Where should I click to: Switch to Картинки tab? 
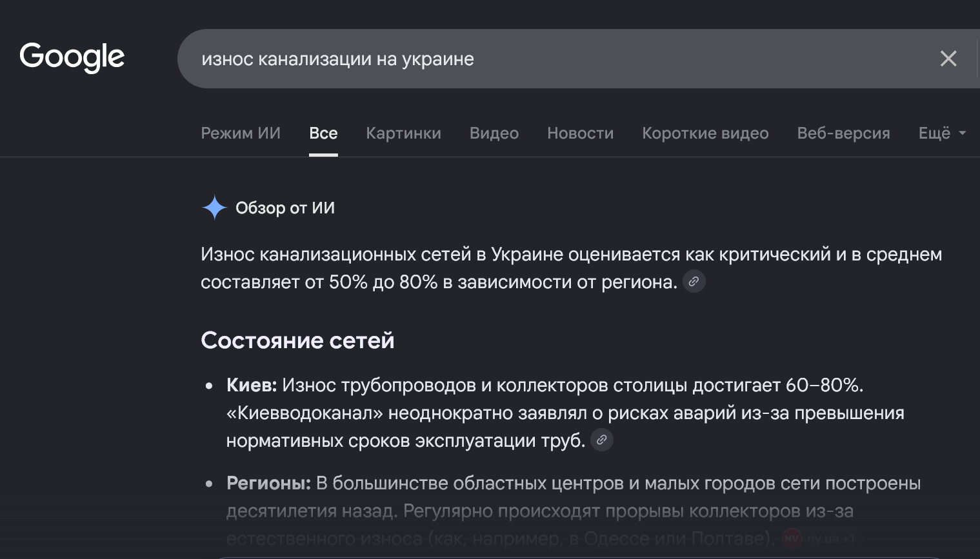[403, 133]
